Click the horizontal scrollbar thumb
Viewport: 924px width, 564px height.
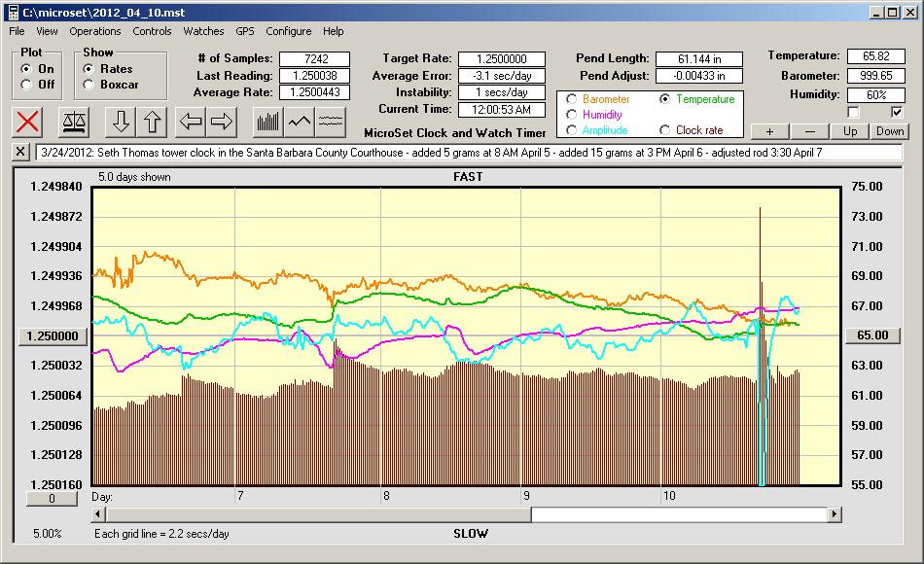click(x=318, y=514)
